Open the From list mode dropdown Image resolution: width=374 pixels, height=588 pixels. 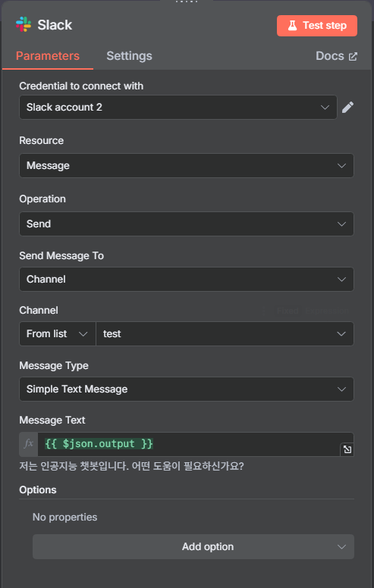(x=58, y=333)
